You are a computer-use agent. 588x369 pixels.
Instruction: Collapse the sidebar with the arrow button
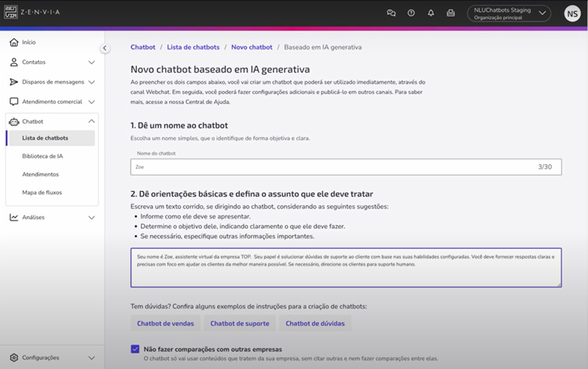tap(104, 48)
